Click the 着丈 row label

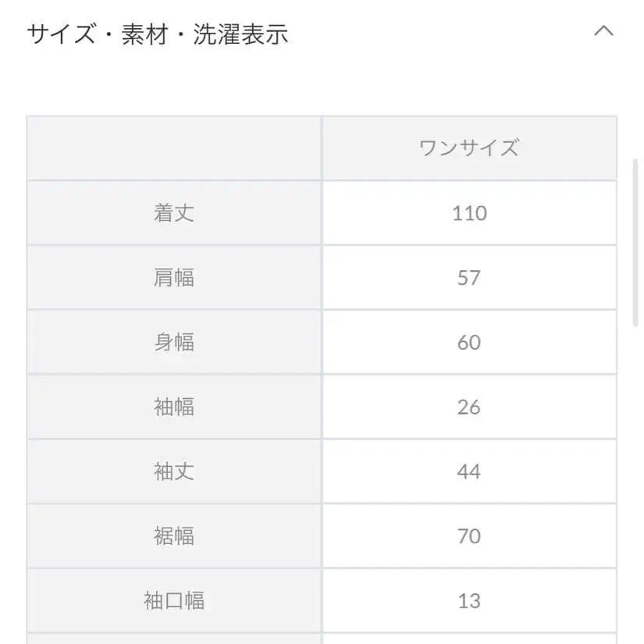tap(173, 212)
